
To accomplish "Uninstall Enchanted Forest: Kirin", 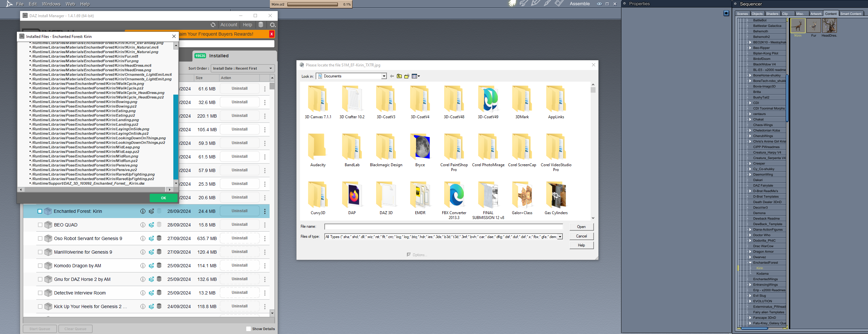I will pyautogui.click(x=239, y=211).
